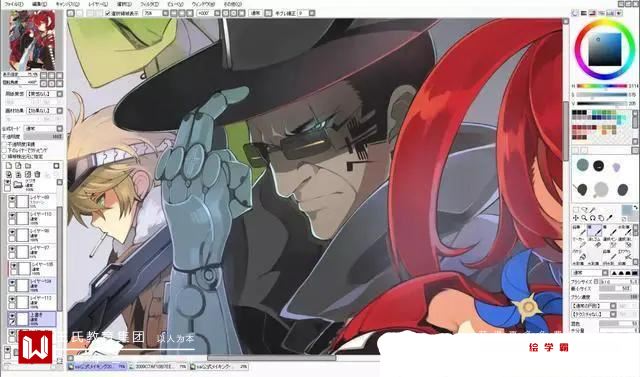
Task: Toggle the color wheel panel icon
Action: coord(575,13)
